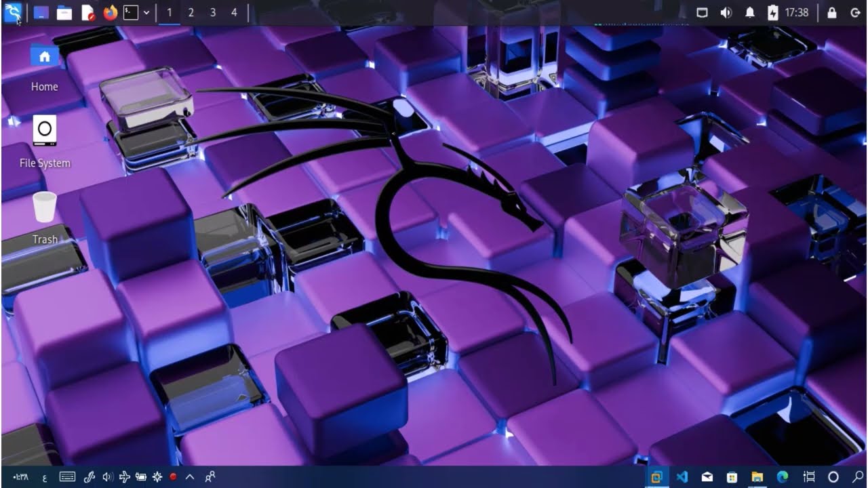Viewport: 868px width, 488px height.
Task: Switch to workspace 3
Action: click(x=213, y=12)
